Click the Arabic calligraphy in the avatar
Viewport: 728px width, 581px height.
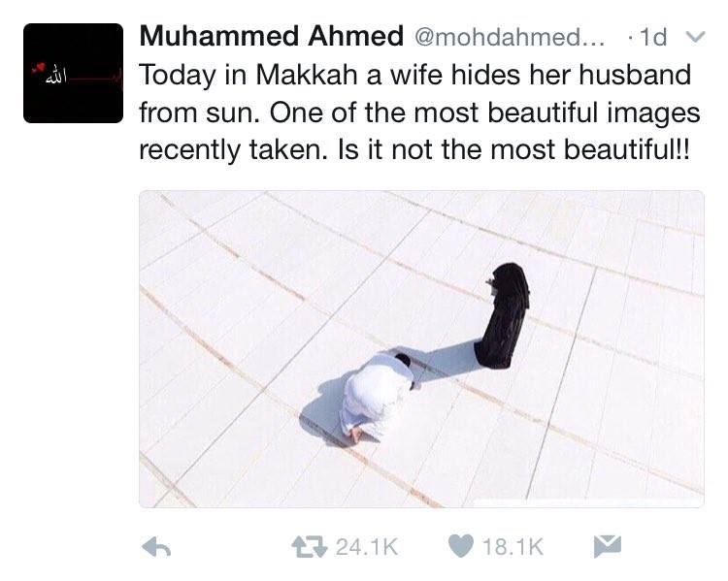coord(56,79)
